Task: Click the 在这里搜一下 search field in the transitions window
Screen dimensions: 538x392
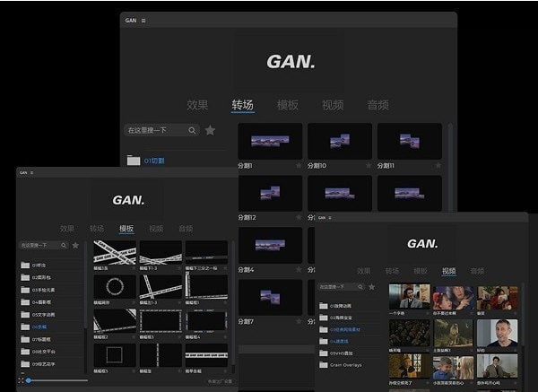Action: click(161, 130)
